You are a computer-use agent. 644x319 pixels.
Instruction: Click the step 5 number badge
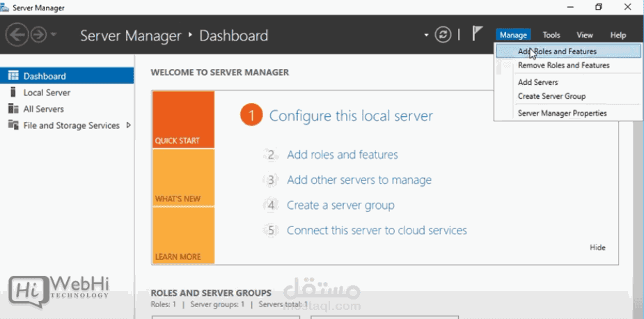pyautogui.click(x=271, y=231)
